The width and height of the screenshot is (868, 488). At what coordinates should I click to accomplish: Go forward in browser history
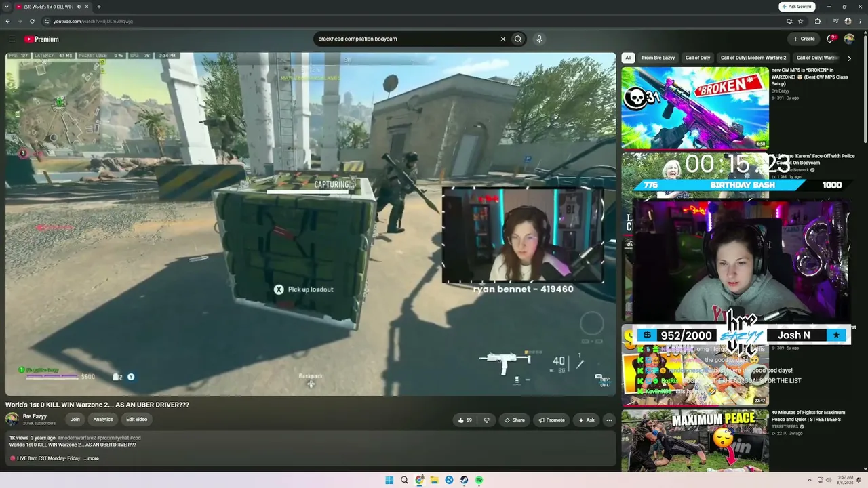[20, 21]
